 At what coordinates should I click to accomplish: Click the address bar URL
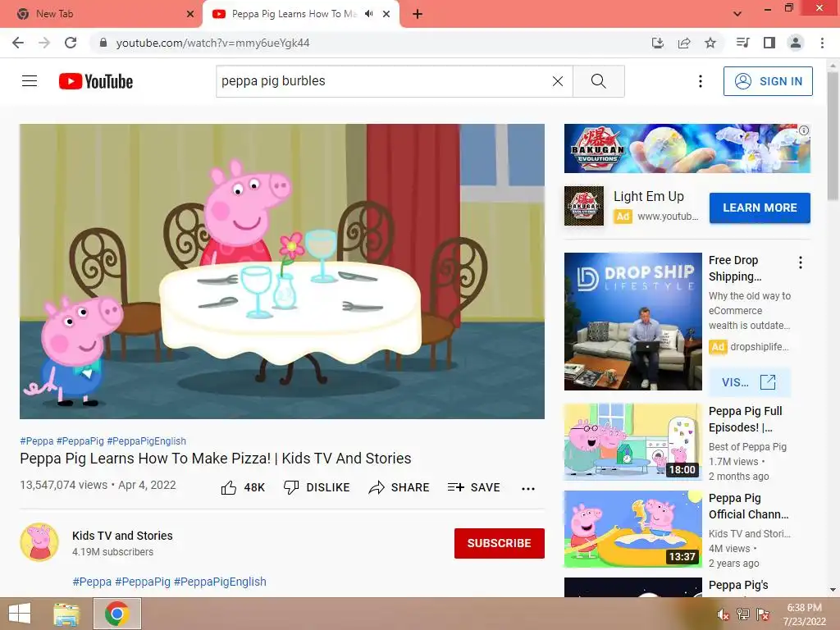pos(212,43)
